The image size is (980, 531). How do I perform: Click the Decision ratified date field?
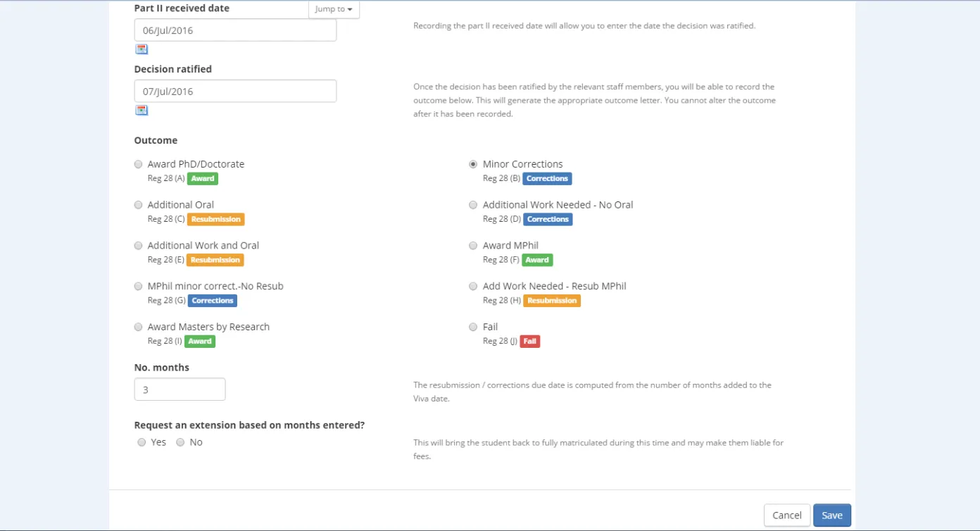pyautogui.click(x=235, y=92)
